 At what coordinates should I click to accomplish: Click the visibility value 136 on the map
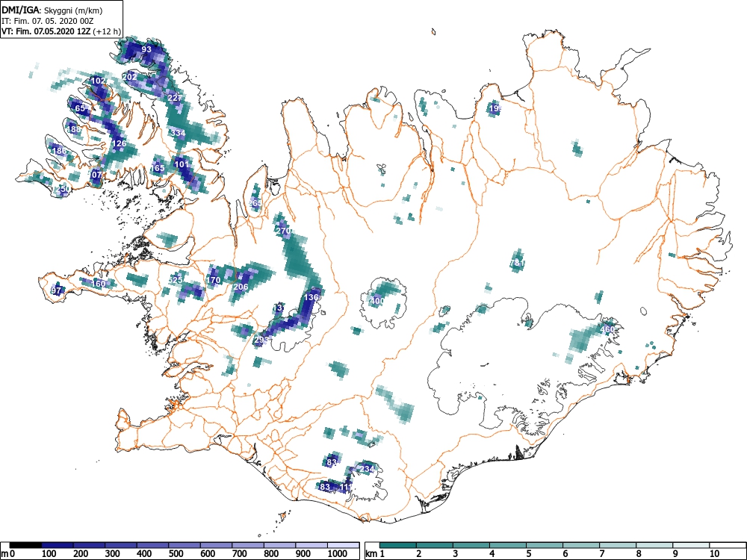click(x=311, y=297)
